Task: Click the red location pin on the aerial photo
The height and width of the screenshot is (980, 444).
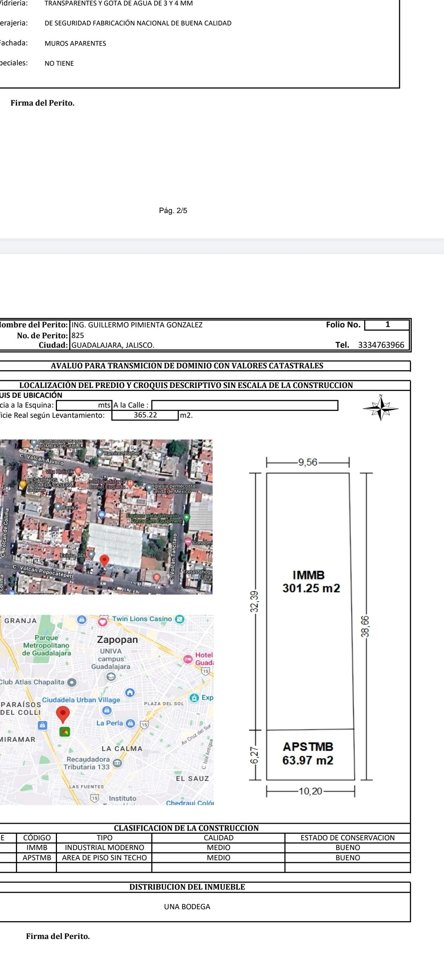Action: pyautogui.click(x=104, y=561)
